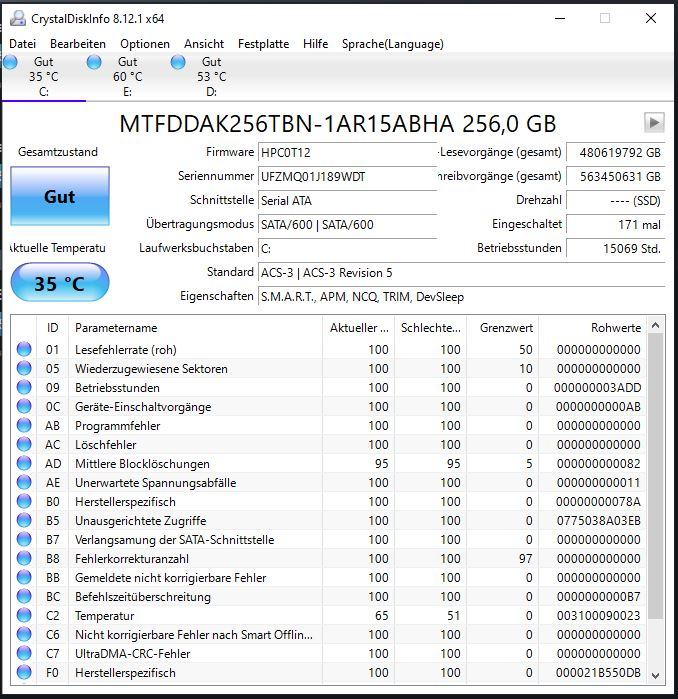The height and width of the screenshot is (699, 678).
Task: Open the Festplatte menu
Action: [263, 44]
